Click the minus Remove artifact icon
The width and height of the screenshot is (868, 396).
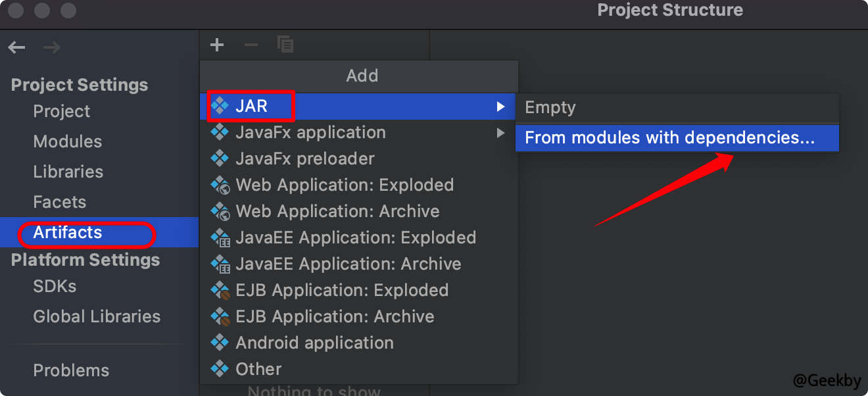click(251, 45)
